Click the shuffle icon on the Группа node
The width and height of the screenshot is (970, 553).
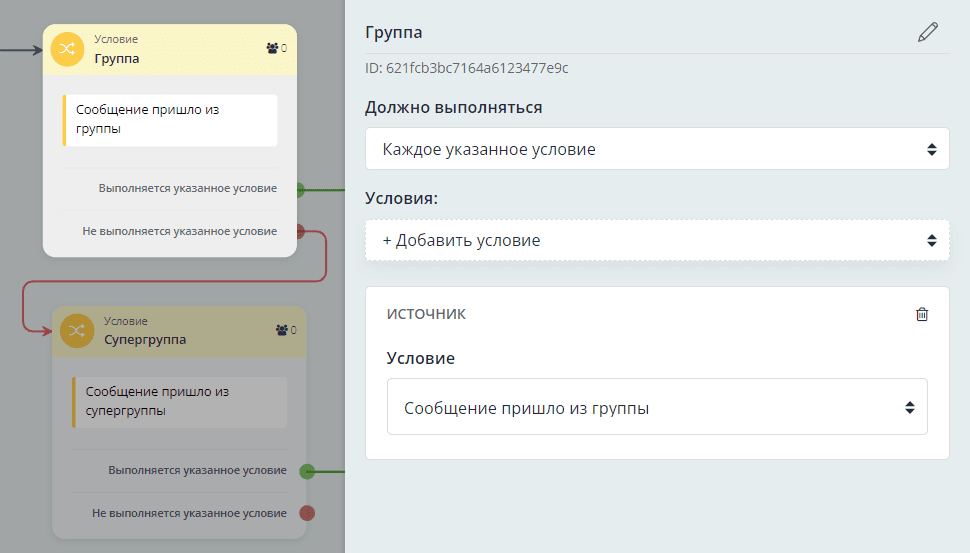coord(67,49)
